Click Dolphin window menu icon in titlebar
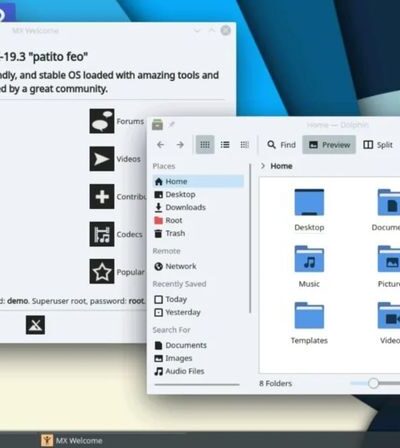Screen dimensions: 400x448 pyautogui.click(x=157, y=125)
